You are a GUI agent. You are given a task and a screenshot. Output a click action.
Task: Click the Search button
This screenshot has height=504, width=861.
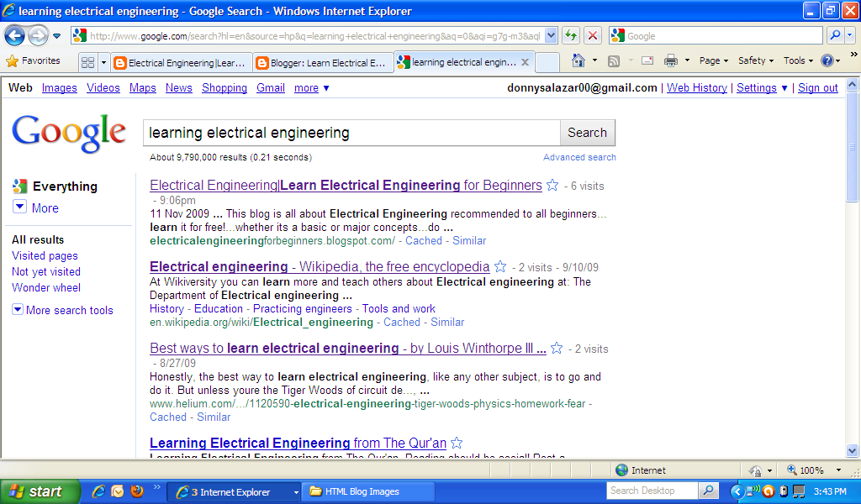click(587, 133)
